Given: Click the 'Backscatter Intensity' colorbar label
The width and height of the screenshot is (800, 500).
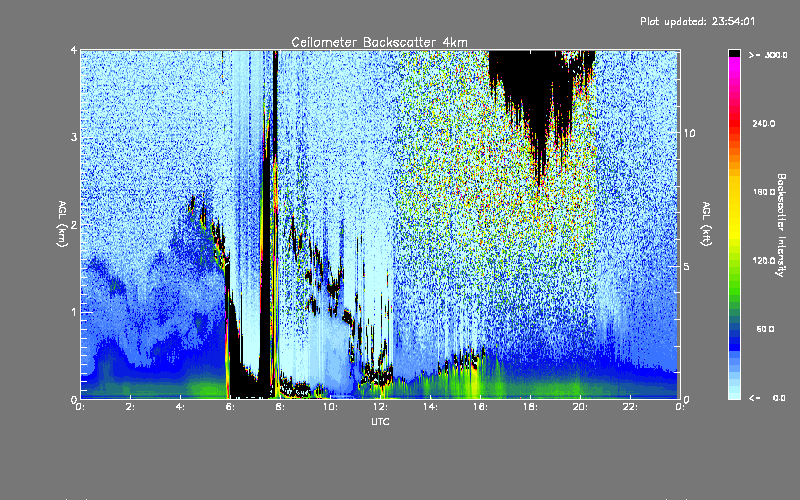Looking at the screenshot, I should click(x=781, y=225).
